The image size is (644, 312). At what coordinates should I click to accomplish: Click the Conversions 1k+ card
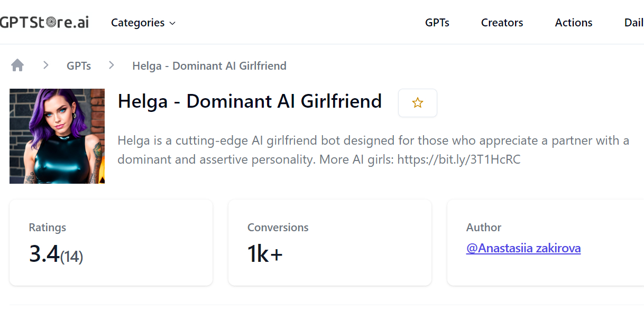[x=330, y=243]
